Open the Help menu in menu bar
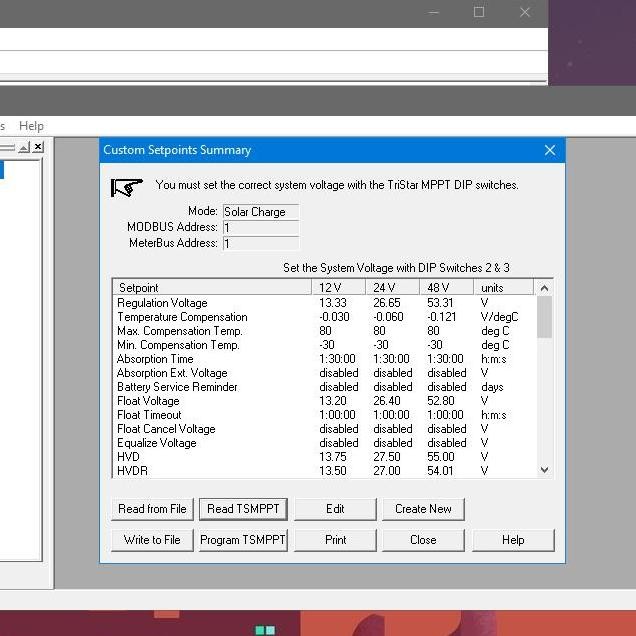 click(x=31, y=126)
